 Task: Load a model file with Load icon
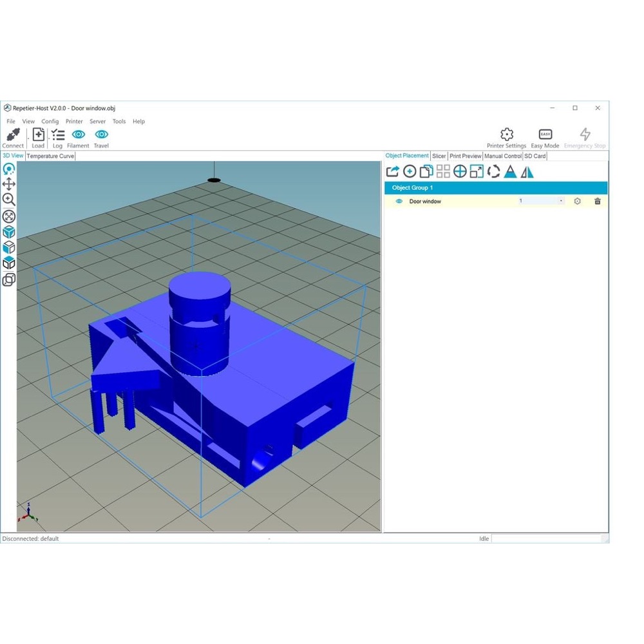click(38, 135)
